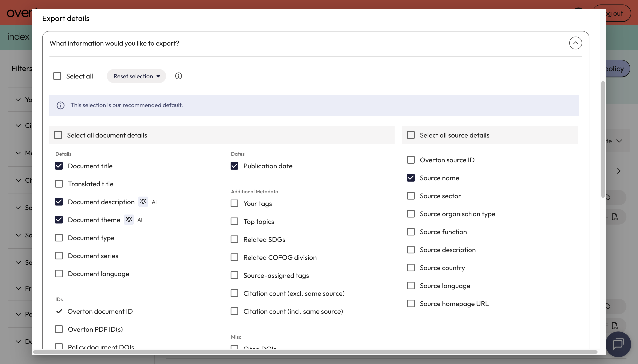Expand the 'Do' filter chevron in background sidebar
This screenshot has height=364, width=638.
coord(18,342)
